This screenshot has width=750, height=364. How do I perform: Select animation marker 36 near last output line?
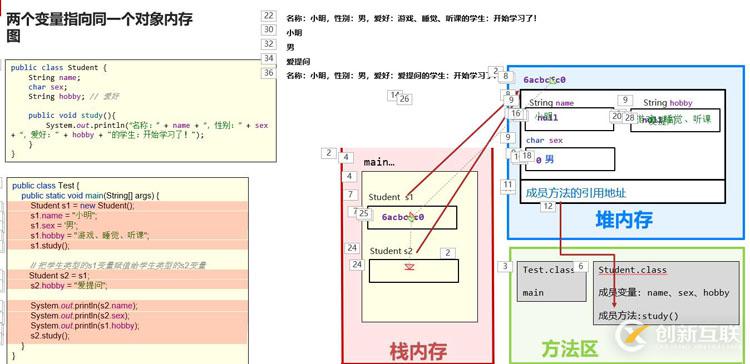269,73
